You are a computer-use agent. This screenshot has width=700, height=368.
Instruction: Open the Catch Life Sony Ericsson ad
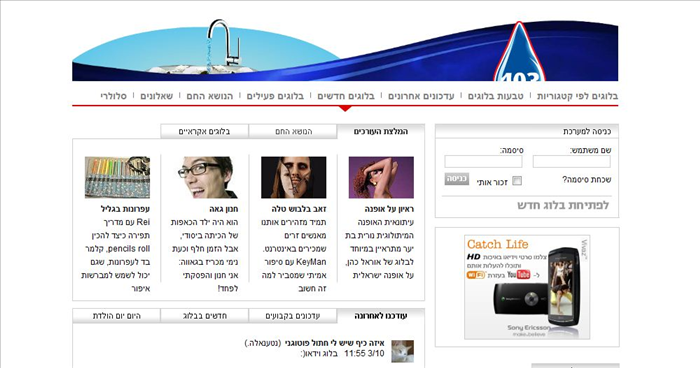coord(527,287)
